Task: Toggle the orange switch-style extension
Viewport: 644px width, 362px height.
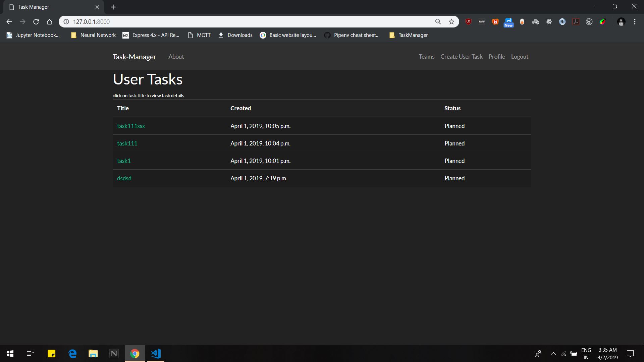Action: pos(522,21)
